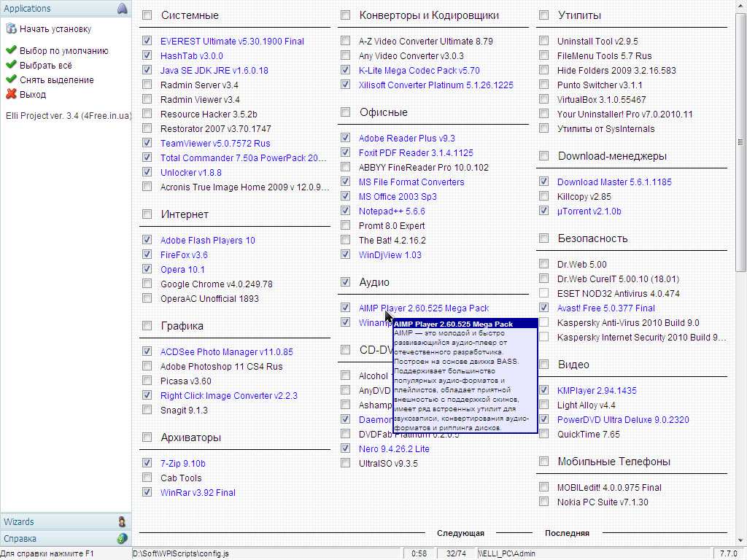This screenshot has width=747, height=560.
Task: Check Adobe Photoshop 11 CS4 Rus
Action: point(147,366)
